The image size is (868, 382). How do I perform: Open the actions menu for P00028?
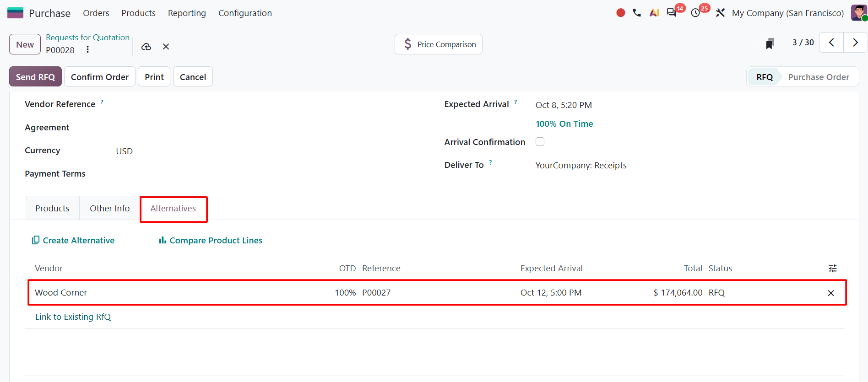click(x=87, y=49)
